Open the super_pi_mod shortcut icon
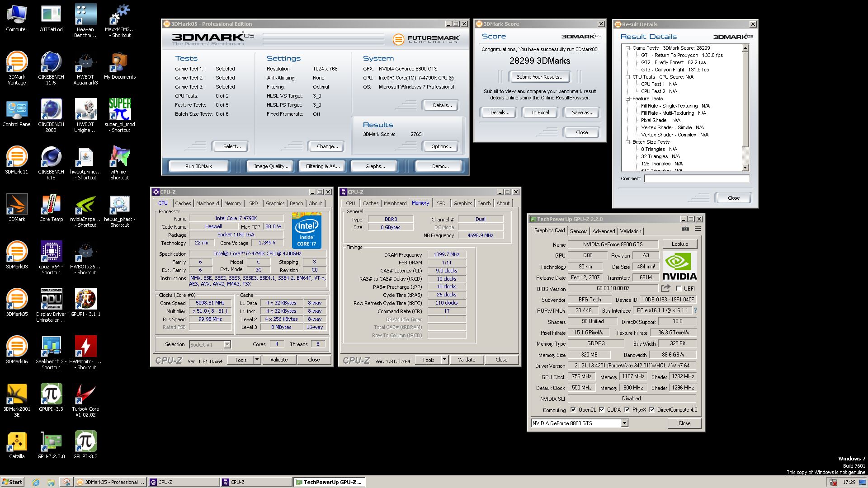This screenshot has width=868, height=488. tap(120, 115)
